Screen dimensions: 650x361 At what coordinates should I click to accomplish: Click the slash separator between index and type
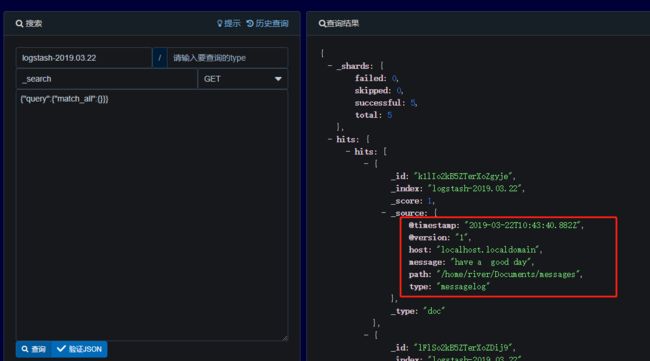click(160, 58)
